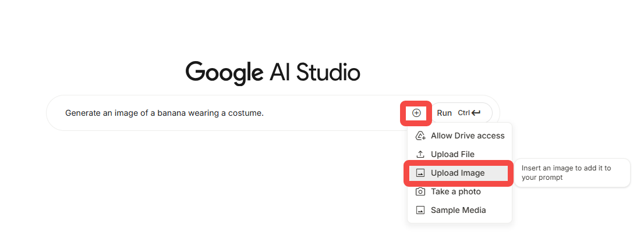This screenshot has height=249, width=644.
Task: Click the plus insert-media icon
Action: tap(416, 113)
